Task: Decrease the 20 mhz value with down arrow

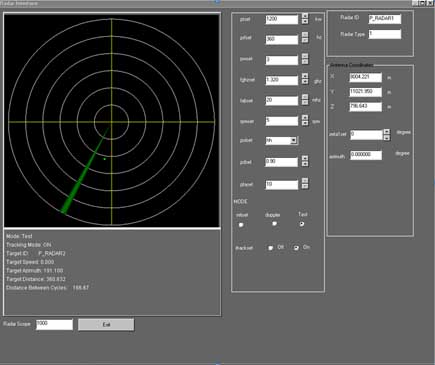Action: pyautogui.click(x=305, y=102)
